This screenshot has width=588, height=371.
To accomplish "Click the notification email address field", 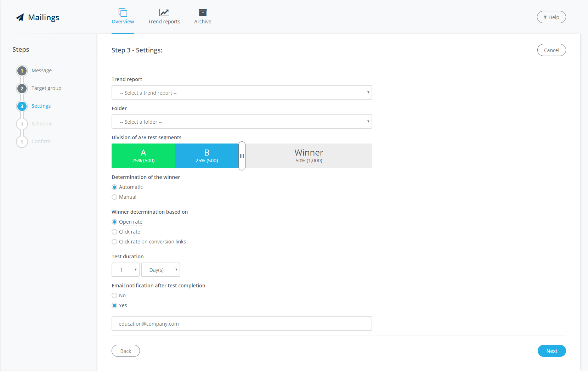I will pyautogui.click(x=242, y=324).
